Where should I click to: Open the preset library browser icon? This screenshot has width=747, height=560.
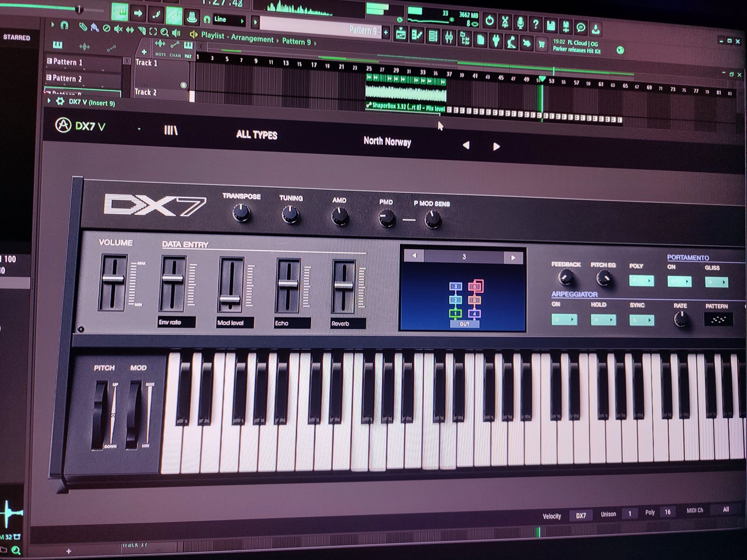(171, 130)
